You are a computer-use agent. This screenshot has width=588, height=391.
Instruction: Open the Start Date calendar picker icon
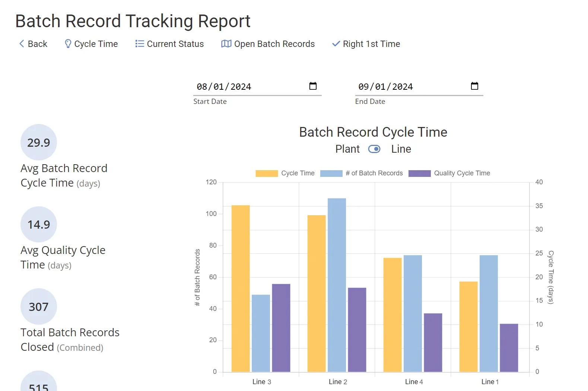point(313,86)
